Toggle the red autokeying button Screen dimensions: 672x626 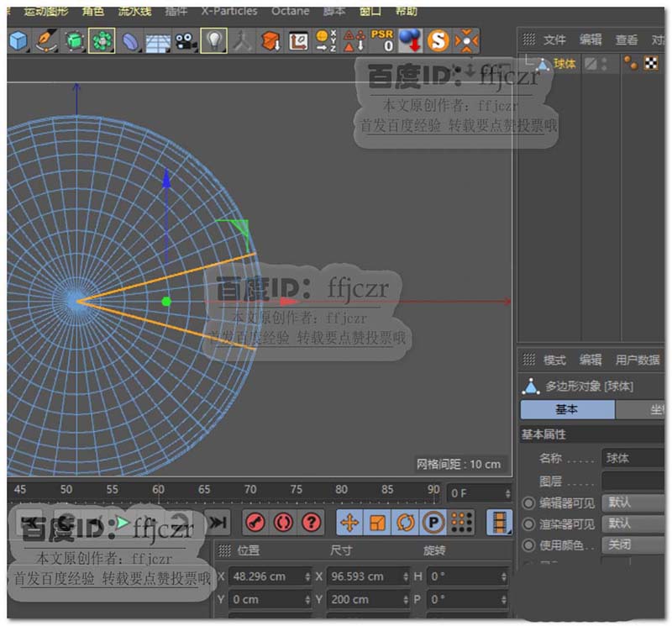[283, 523]
